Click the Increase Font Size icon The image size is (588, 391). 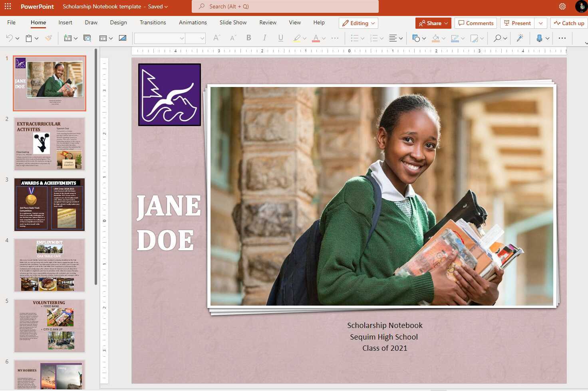[216, 38]
